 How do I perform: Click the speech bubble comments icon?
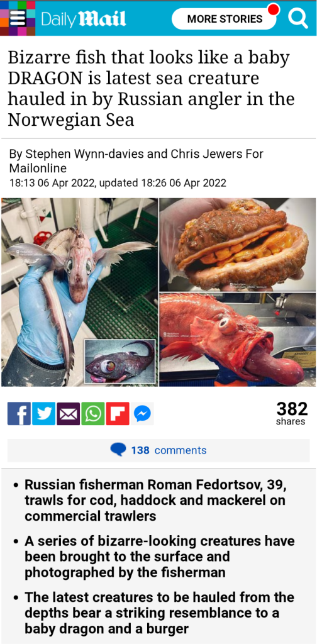point(118,450)
